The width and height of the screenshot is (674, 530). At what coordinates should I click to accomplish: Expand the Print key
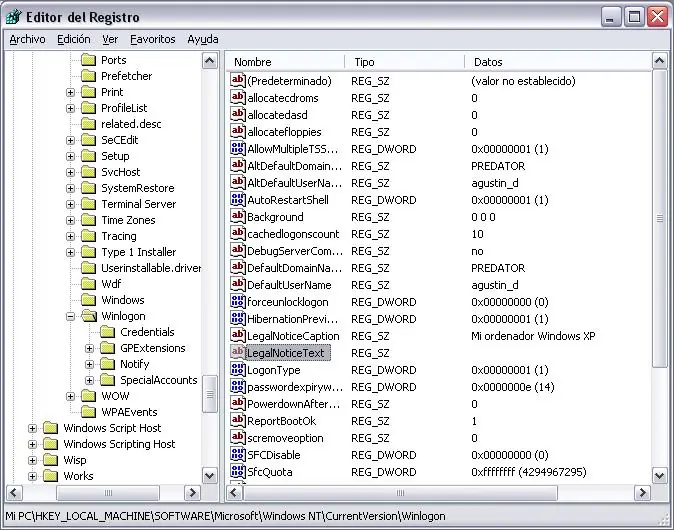(x=70, y=92)
